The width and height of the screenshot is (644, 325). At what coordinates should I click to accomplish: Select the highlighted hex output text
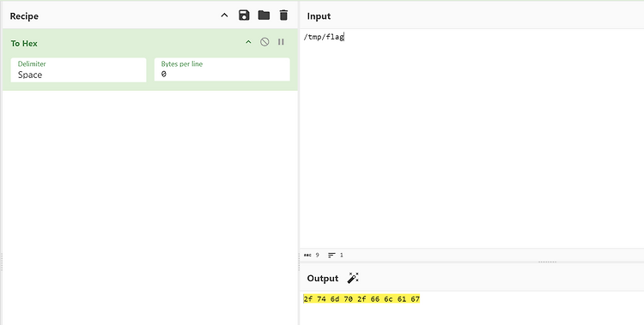point(361,299)
